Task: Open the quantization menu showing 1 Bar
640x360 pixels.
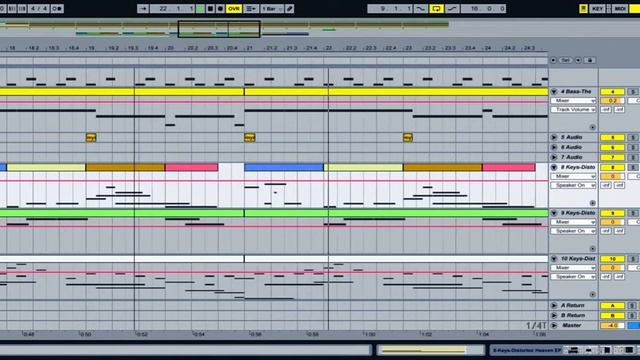Action: pos(272,9)
